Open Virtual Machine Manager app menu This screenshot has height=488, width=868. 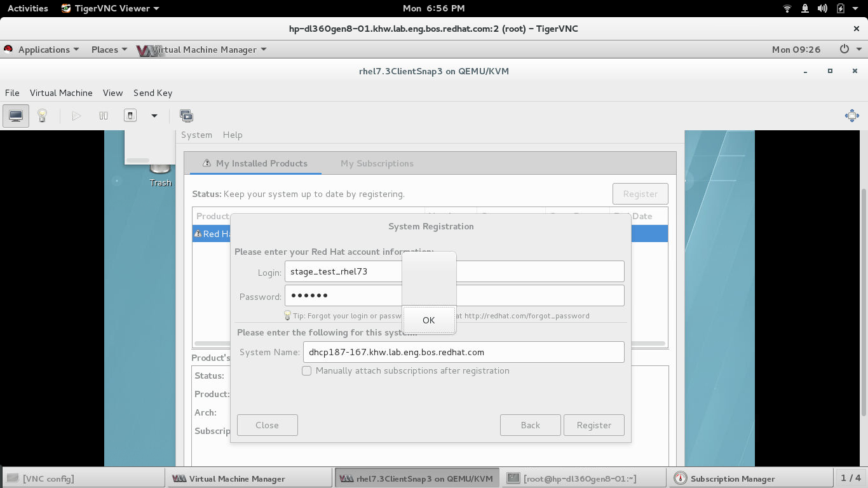pos(202,50)
